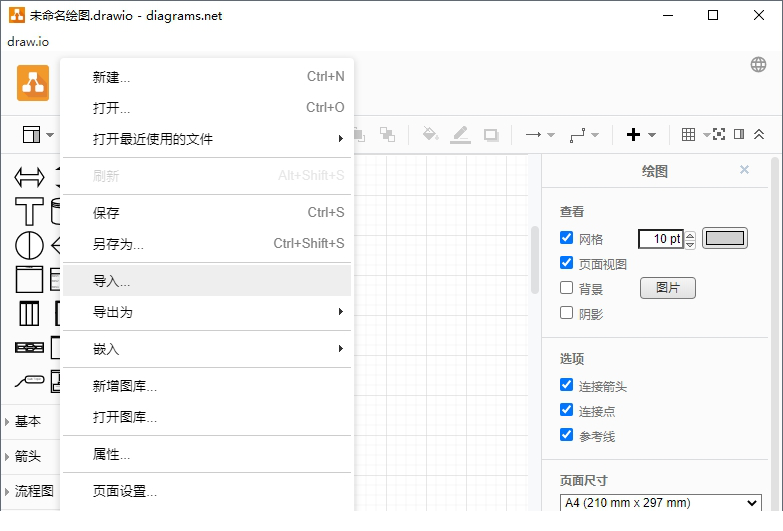Open the language globe icon

point(758,64)
